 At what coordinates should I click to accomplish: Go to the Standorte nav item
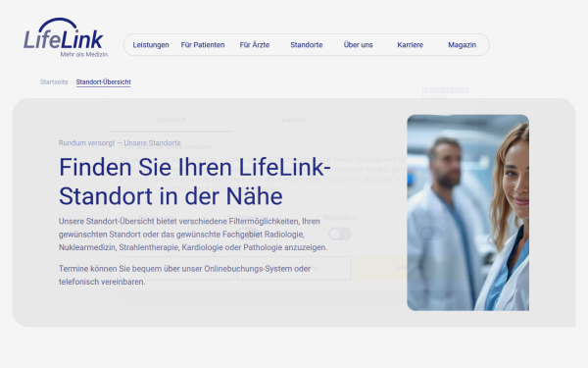pos(307,45)
